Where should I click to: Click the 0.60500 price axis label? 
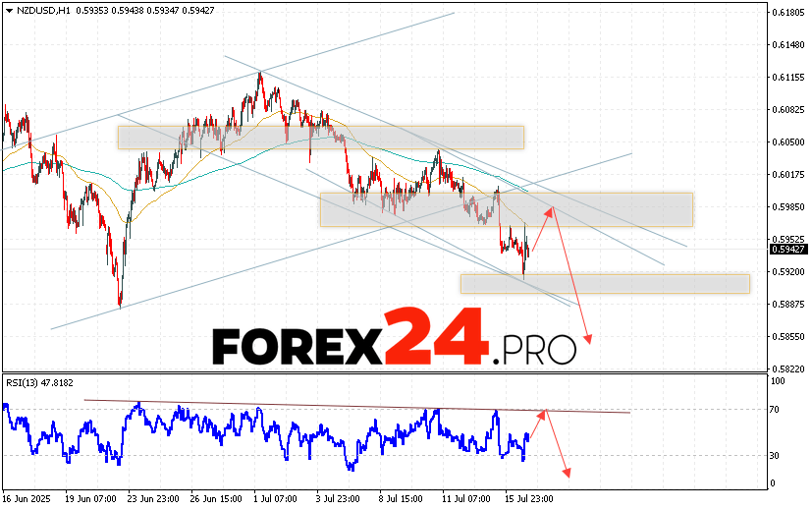(787, 142)
